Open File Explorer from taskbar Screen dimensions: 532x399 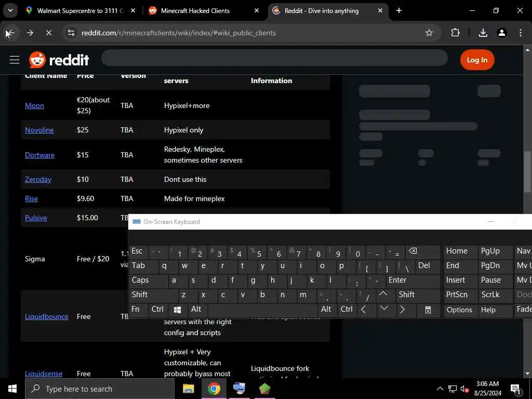188,389
